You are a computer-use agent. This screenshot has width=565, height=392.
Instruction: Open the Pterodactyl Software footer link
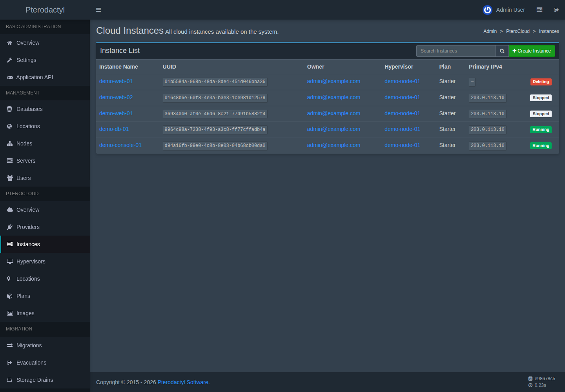pyautogui.click(x=183, y=382)
